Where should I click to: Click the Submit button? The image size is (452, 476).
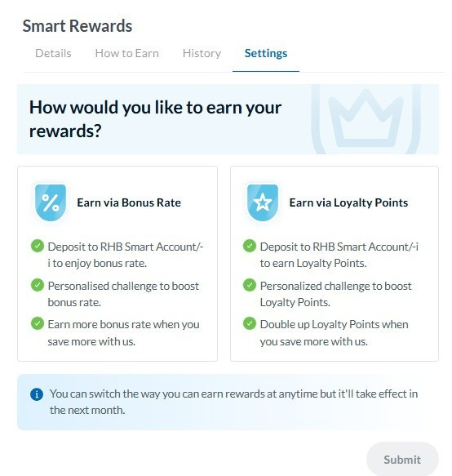[402, 459]
